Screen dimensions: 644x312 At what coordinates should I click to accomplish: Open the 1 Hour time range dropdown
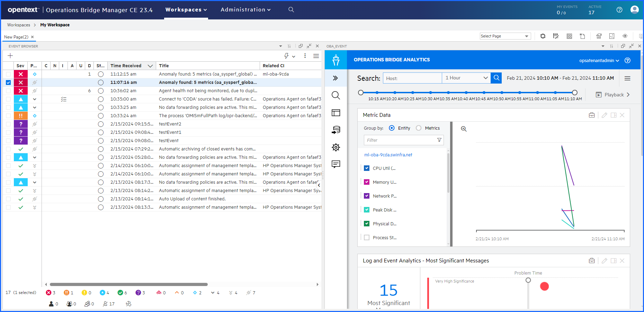(466, 78)
